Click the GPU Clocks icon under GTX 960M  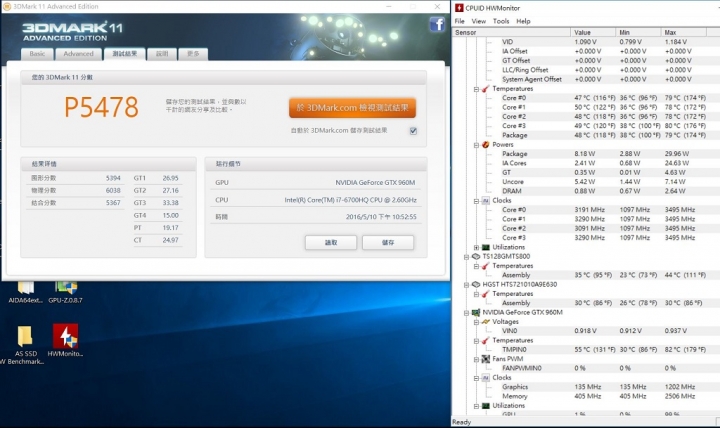485,377
